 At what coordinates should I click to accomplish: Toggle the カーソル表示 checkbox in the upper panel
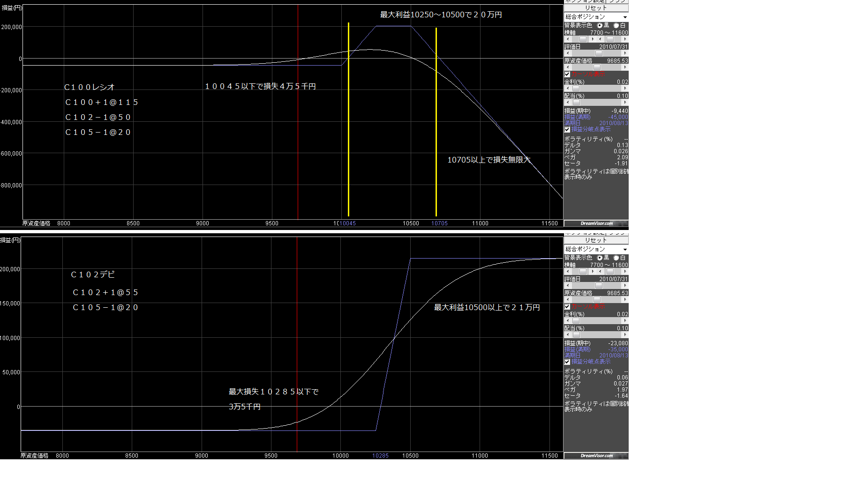point(567,74)
